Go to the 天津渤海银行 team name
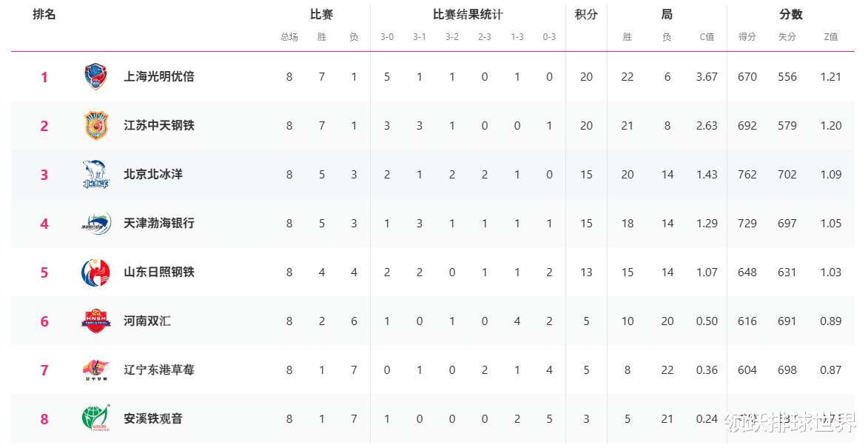The height and width of the screenshot is (448, 868). [159, 223]
